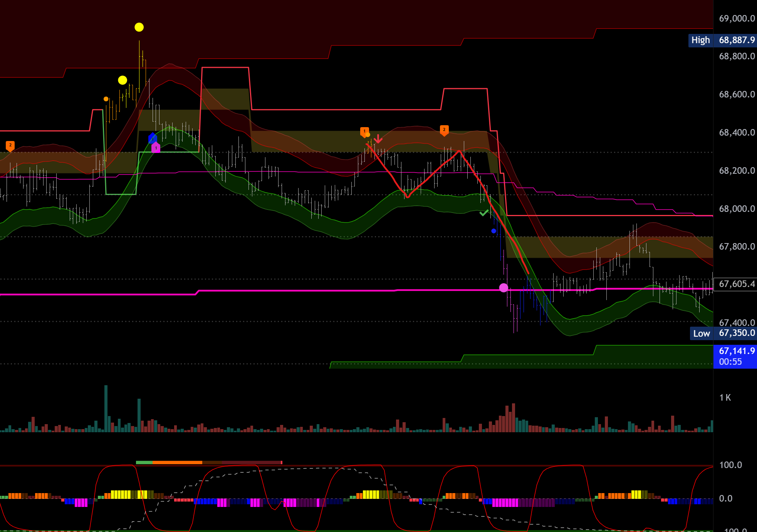Click the green checkmark marker
This screenshot has height=532, width=757.
[x=484, y=213]
